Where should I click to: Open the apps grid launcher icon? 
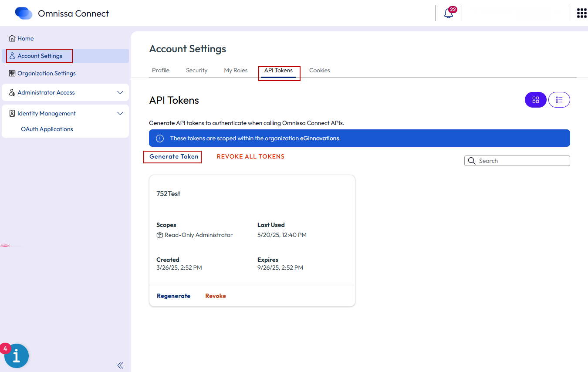[581, 13]
